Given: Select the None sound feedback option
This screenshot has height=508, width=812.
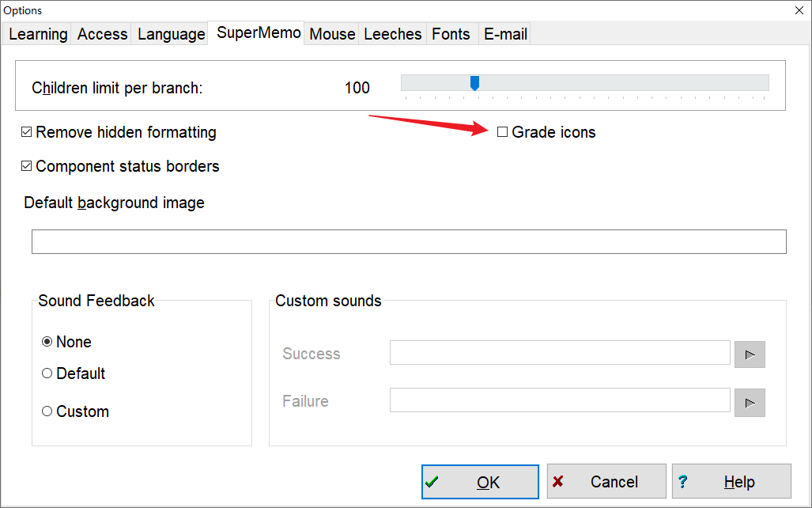Looking at the screenshot, I should click(47, 342).
